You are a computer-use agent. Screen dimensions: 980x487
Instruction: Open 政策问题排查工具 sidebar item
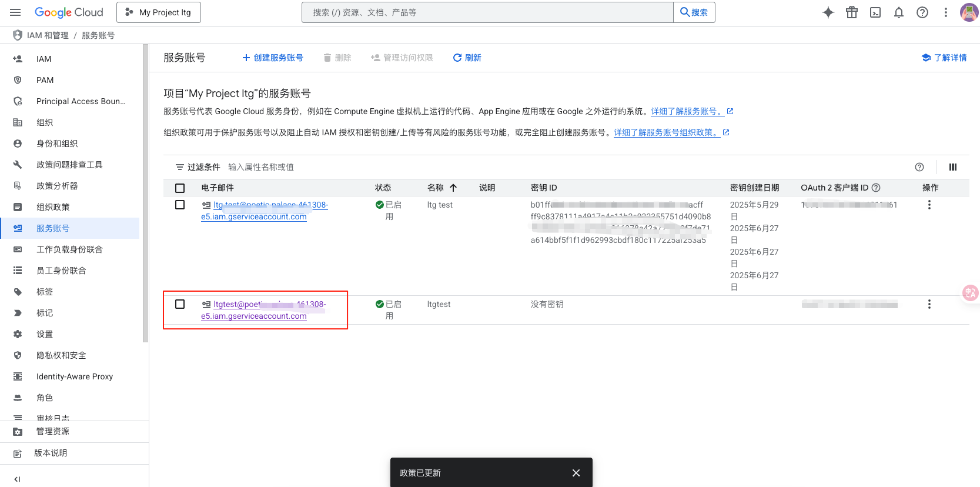[69, 165]
